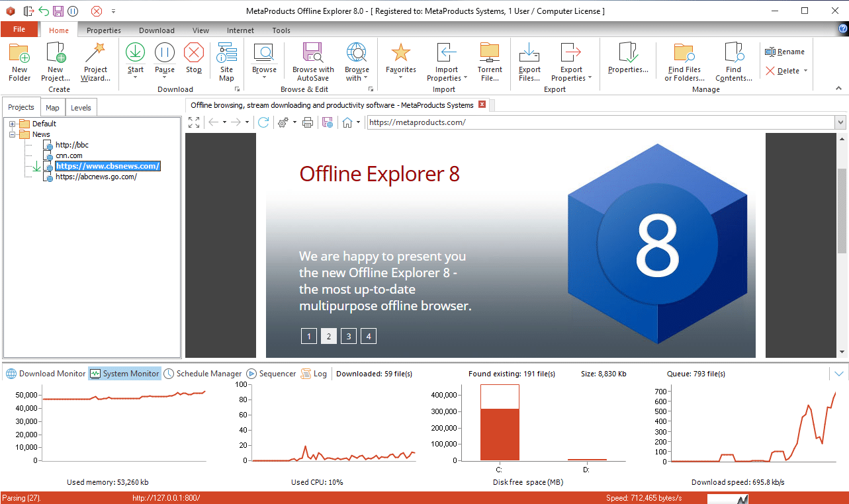Open Find Contents tool
Screen dimensions: 849x504
[x=733, y=62]
